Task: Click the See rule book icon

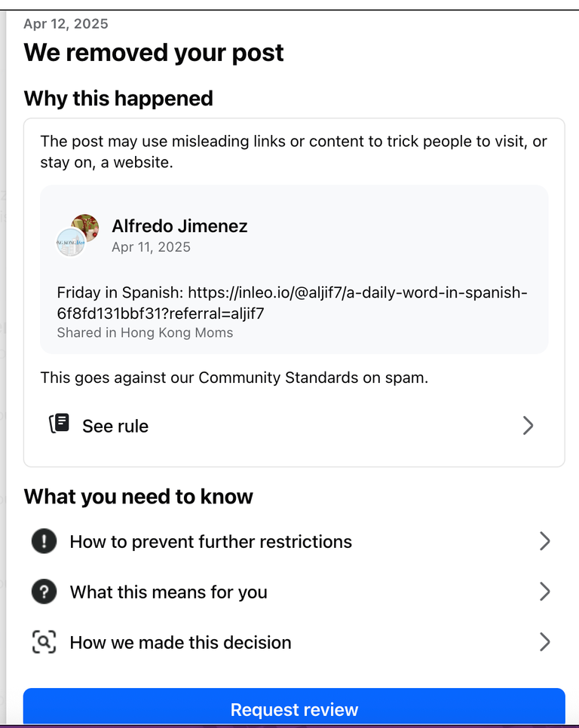Action: (x=60, y=424)
